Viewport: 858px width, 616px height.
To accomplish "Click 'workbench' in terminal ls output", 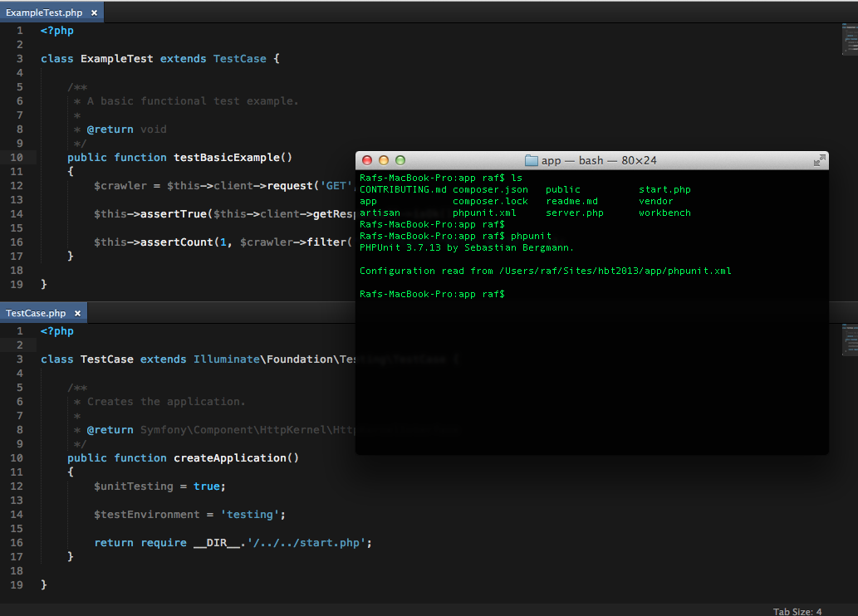I will pos(664,213).
